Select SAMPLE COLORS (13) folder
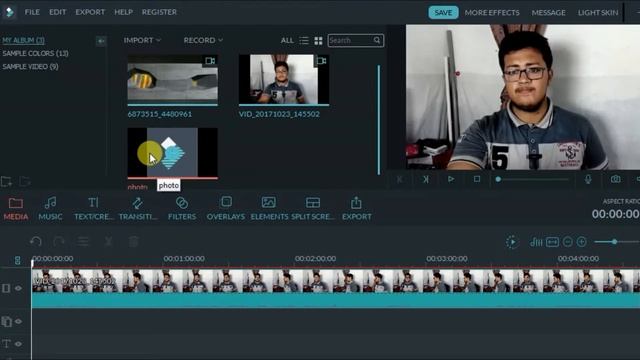This screenshot has width=640, height=360. 35,53
